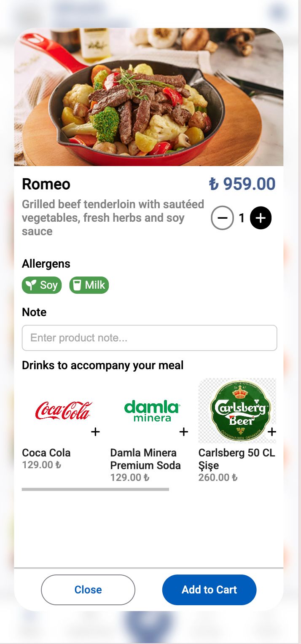Click the Damla Minera logo image
Image resolution: width=301 pixels, height=644 pixels.
click(152, 411)
